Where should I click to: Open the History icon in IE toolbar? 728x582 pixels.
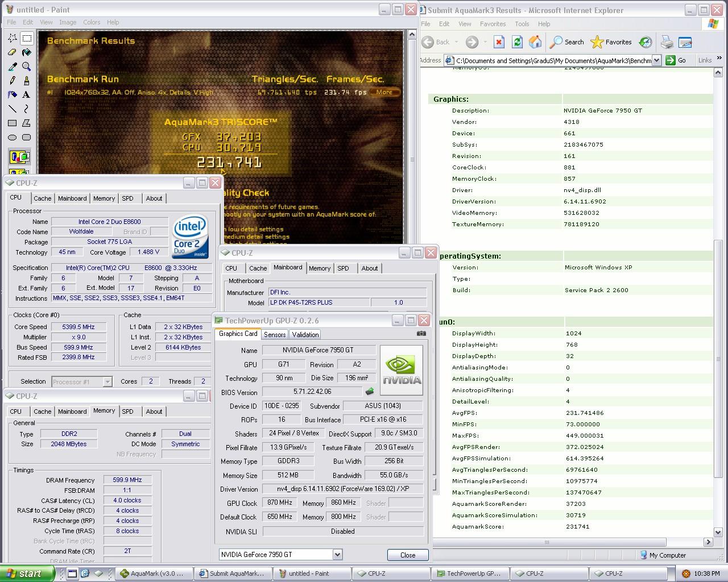coord(645,42)
